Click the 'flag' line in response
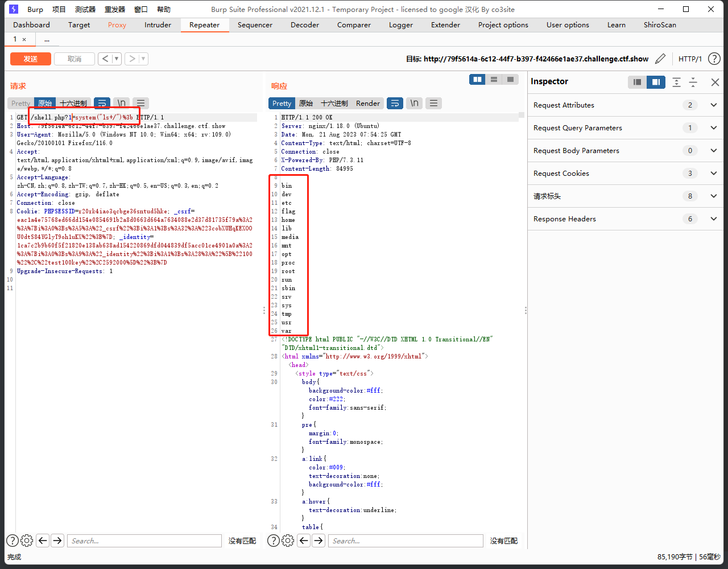The height and width of the screenshot is (569, 728). pos(288,211)
